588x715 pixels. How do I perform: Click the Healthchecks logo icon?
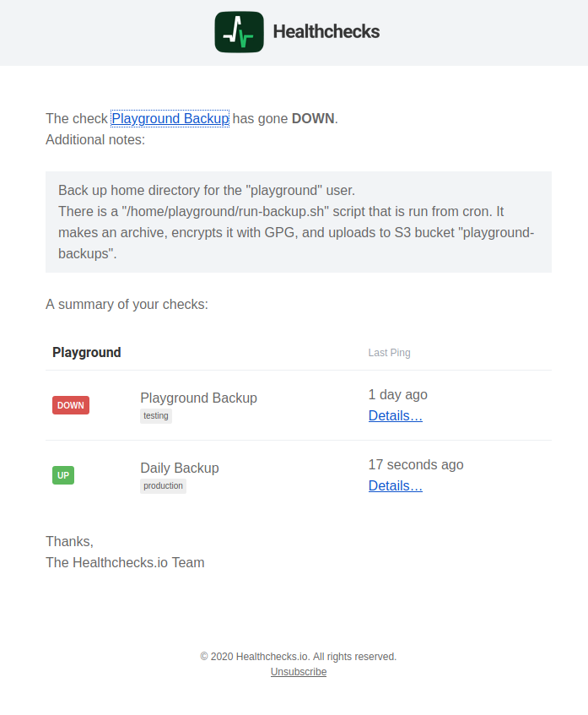240,32
